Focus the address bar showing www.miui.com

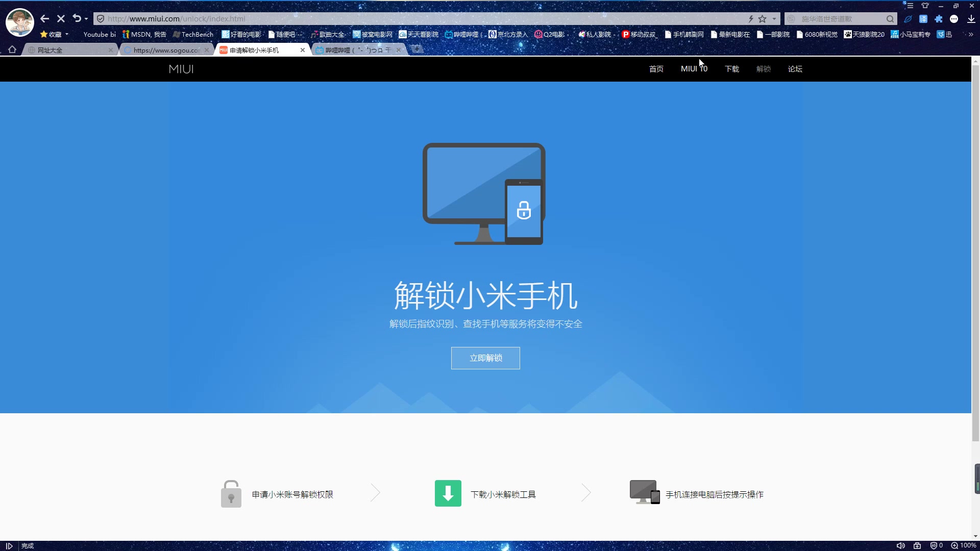point(419,19)
